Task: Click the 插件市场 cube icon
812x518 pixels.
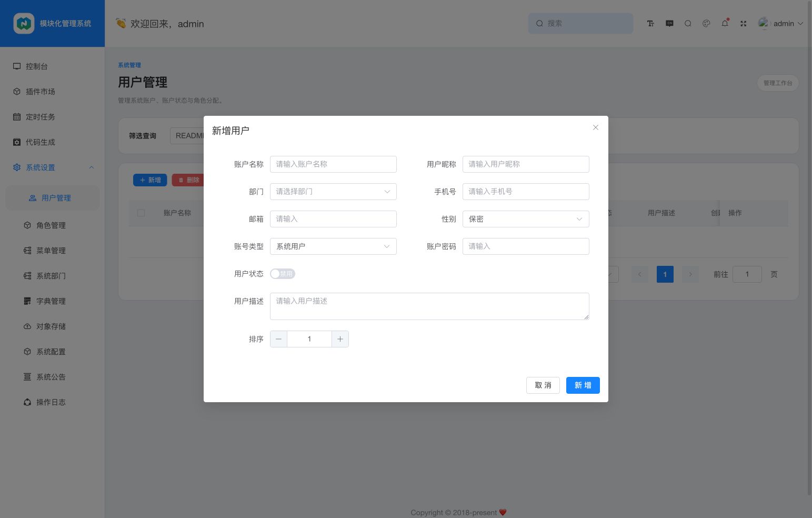Action: click(x=17, y=92)
